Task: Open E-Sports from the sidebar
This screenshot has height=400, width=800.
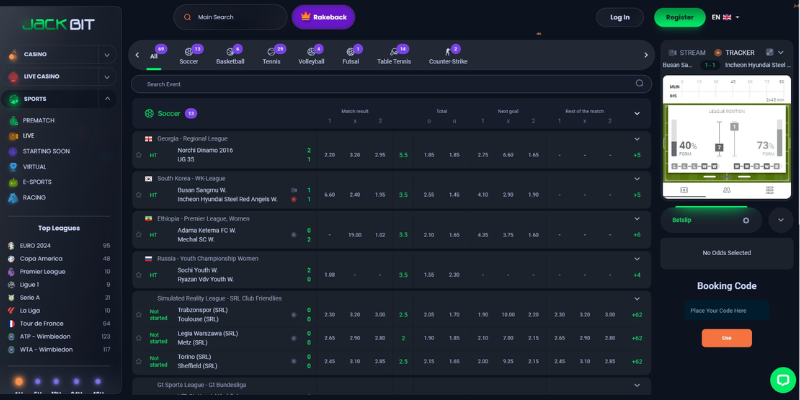Action: pyautogui.click(x=37, y=182)
